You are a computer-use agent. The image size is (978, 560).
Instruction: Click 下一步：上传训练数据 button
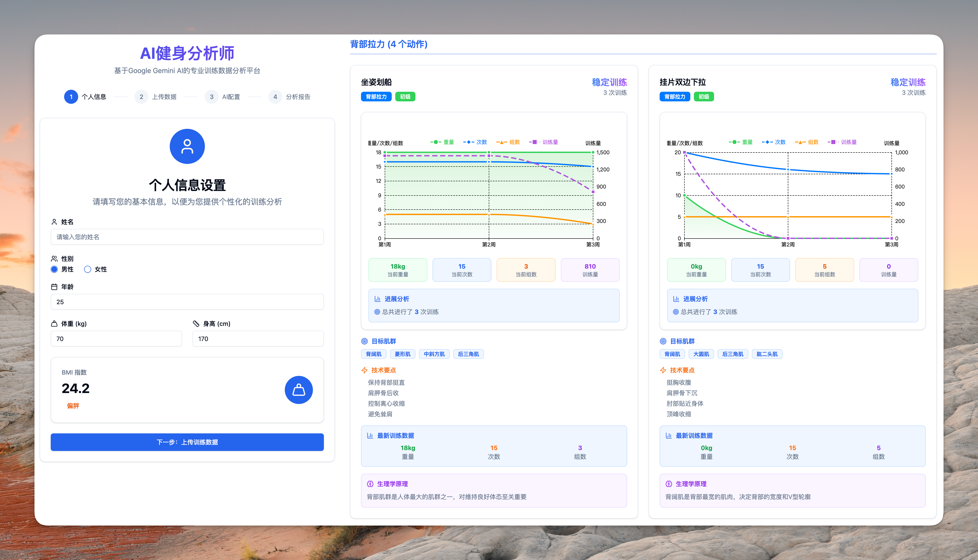(x=187, y=442)
